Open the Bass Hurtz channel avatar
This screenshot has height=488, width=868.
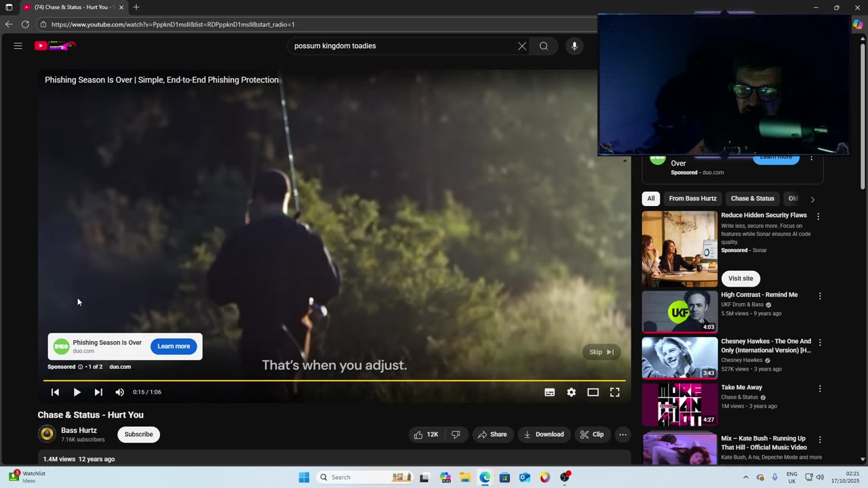point(47,434)
